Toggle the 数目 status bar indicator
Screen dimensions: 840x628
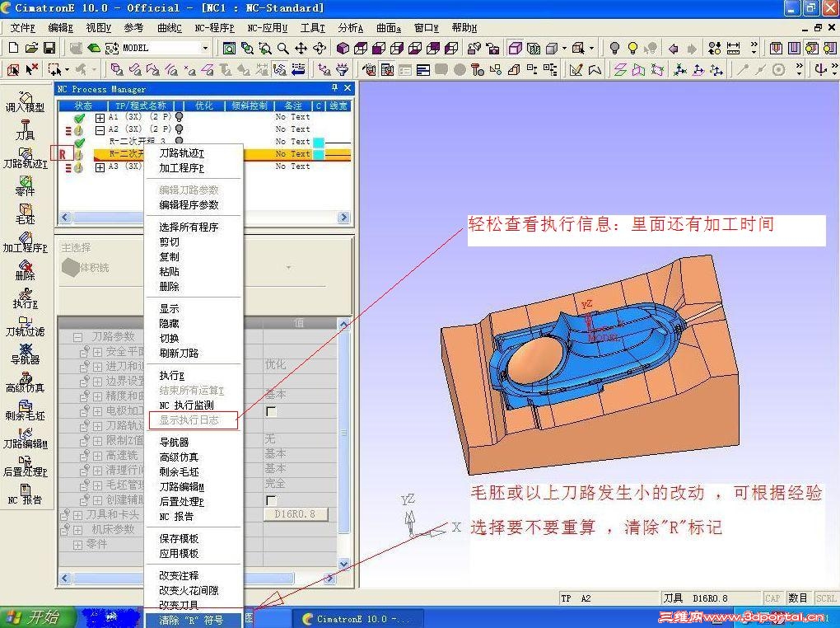[798, 598]
